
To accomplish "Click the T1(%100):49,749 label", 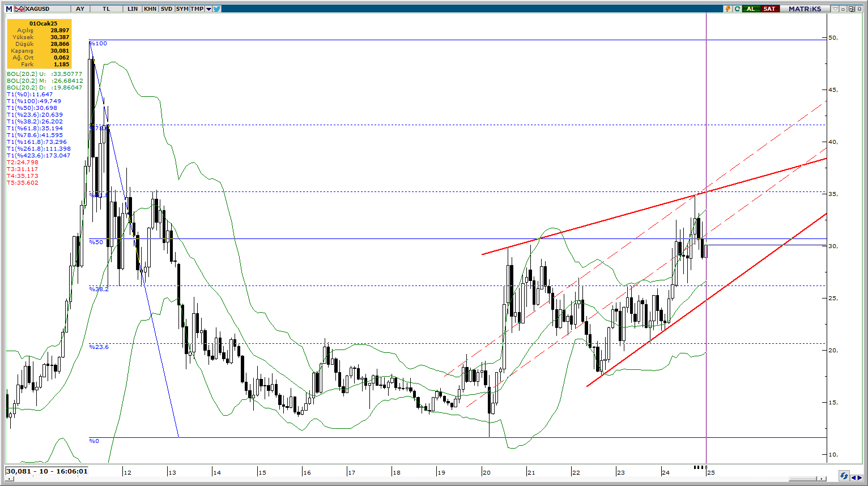I will coord(34,101).
